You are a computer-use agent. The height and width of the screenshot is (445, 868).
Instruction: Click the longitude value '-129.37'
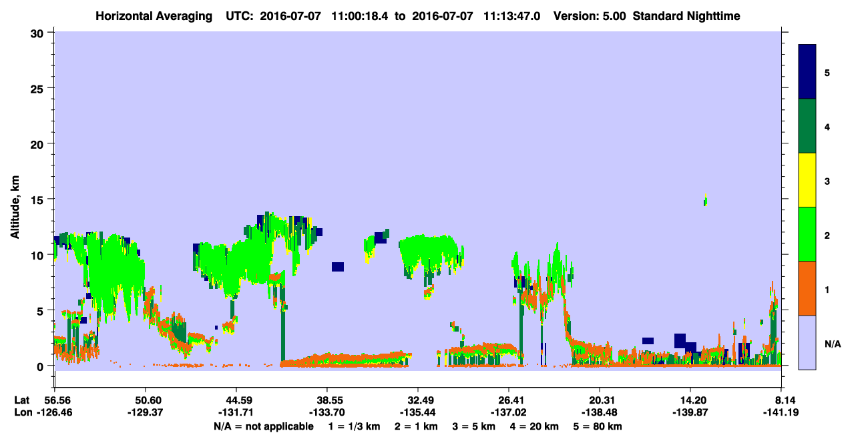click(145, 413)
